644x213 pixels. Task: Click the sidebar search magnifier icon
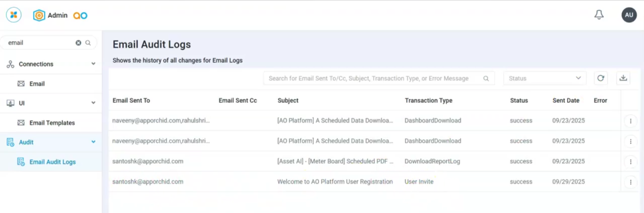pyautogui.click(x=88, y=43)
